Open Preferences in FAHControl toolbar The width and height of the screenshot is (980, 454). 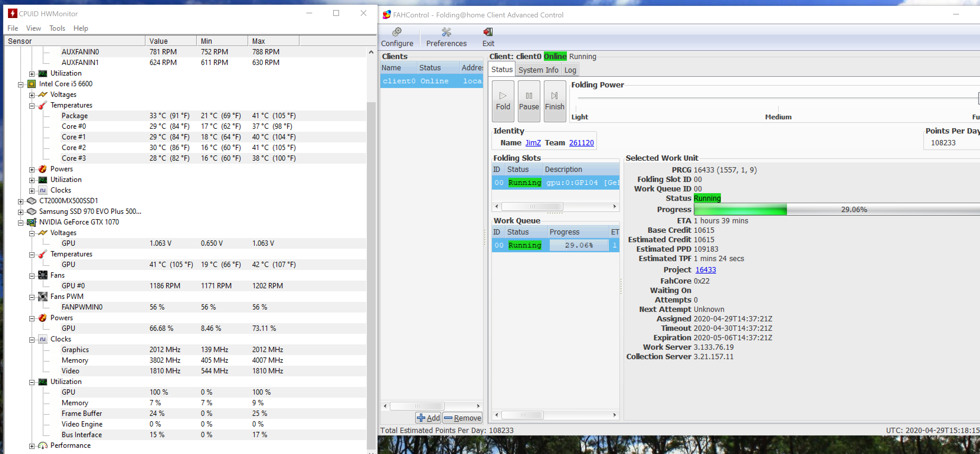point(446,37)
